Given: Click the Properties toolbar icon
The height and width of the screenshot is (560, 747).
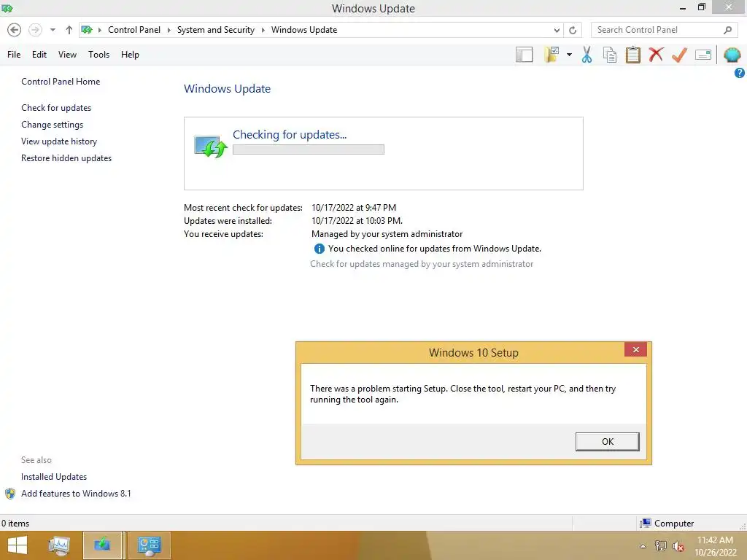Looking at the screenshot, I should [703, 55].
